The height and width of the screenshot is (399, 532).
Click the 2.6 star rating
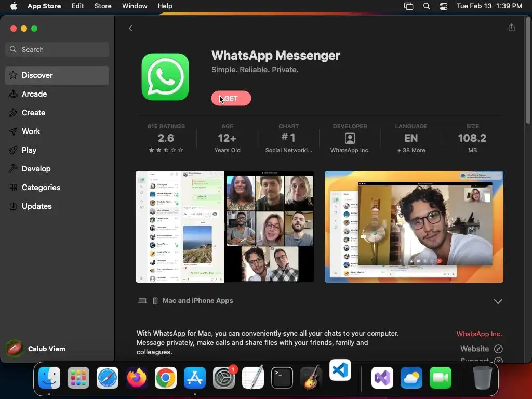click(x=166, y=138)
